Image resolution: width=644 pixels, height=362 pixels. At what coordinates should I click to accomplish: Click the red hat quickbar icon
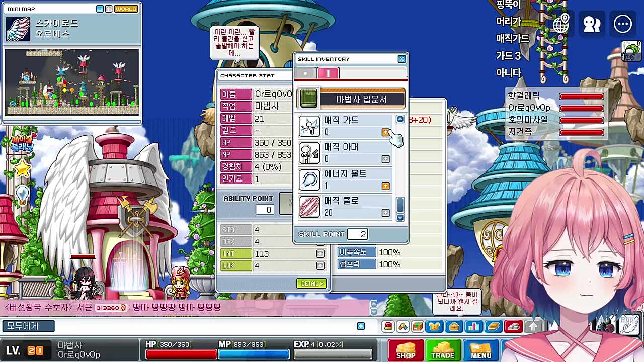(x=513, y=327)
